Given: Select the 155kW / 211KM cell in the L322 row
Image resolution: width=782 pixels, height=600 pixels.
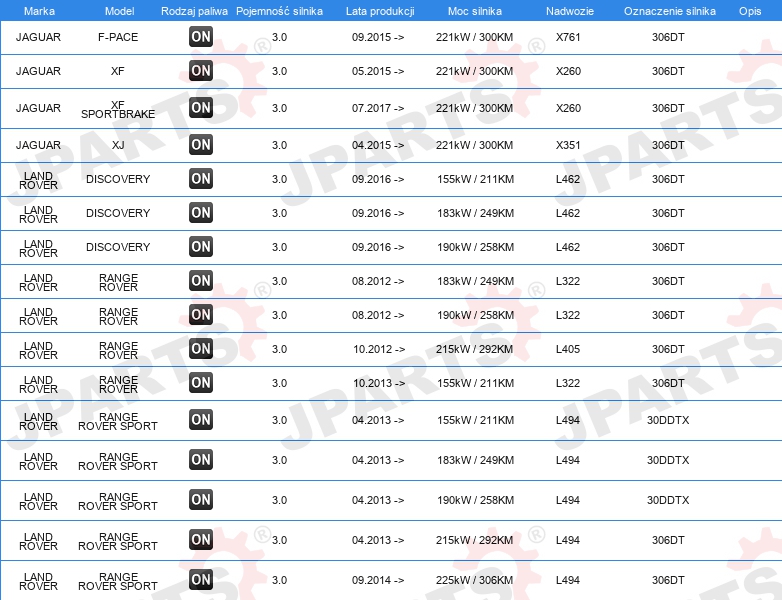Looking at the screenshot, I should pyautogui.click(x=475, y=383).
